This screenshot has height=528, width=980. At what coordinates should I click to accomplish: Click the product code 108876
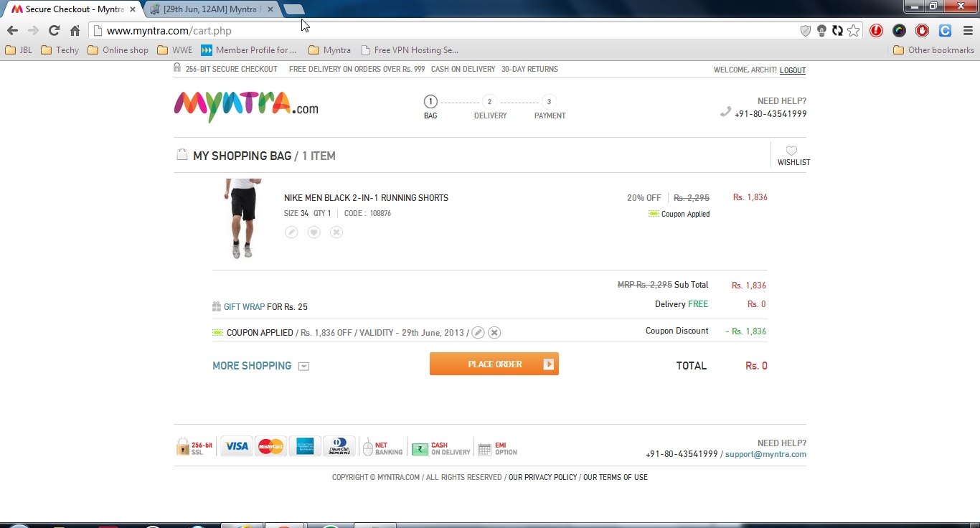(x=380, y=213)
